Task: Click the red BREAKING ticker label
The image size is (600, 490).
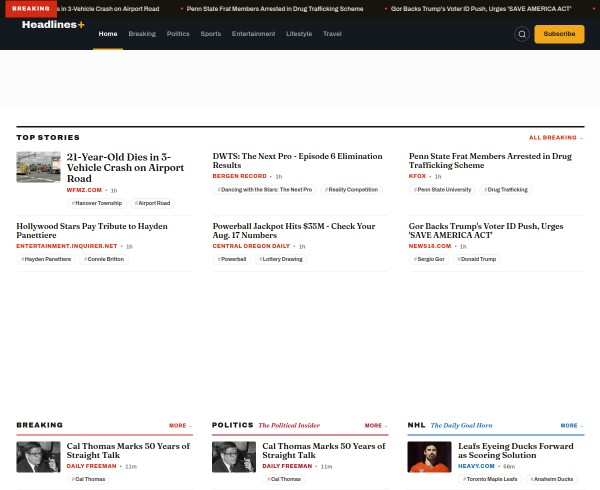Action: pos(31,8)
